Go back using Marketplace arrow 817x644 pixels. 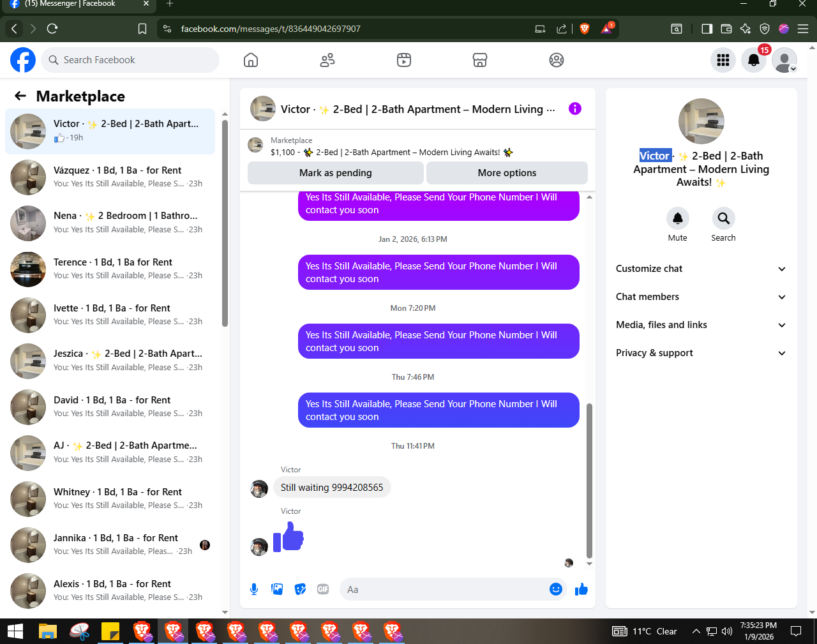pyautogui.click(x=20, y=96)
